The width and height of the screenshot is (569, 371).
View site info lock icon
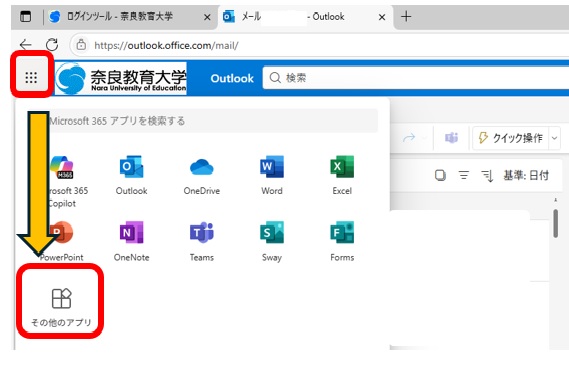pyautogui.click(x=81, y=45)
